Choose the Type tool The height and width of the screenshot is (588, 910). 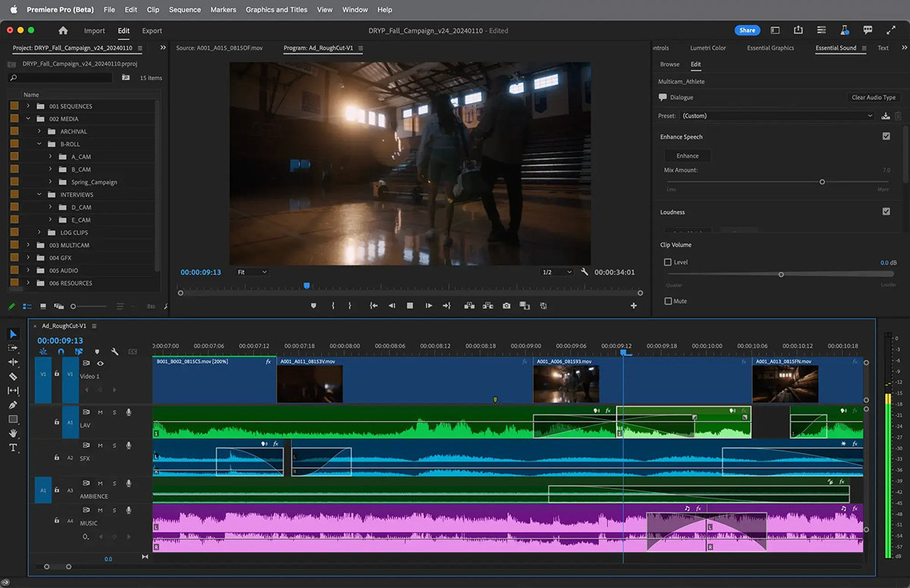(x=13, y=448)
